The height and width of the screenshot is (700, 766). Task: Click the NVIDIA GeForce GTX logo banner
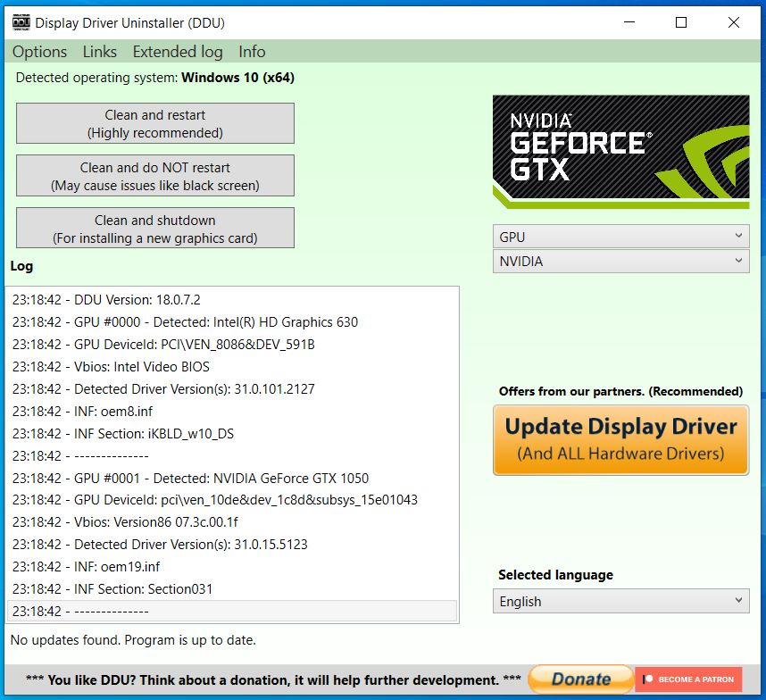620,152
